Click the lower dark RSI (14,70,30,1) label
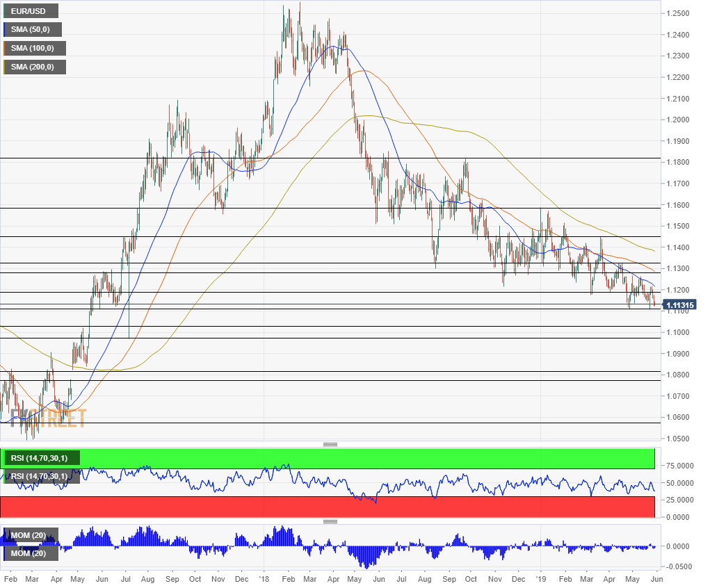This screenshot has height=588, width=710. tap(38, 476)
